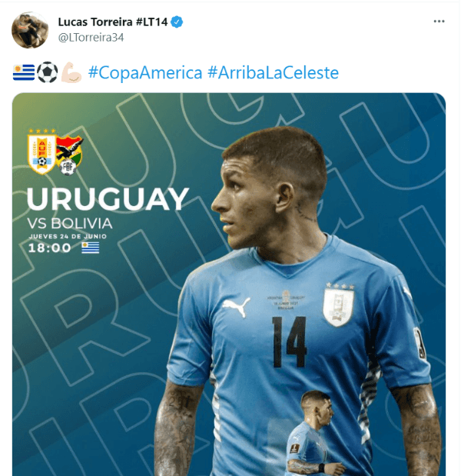
Task: Click the Bolivia FBF federation crest
Action: [x=69, y=155]
